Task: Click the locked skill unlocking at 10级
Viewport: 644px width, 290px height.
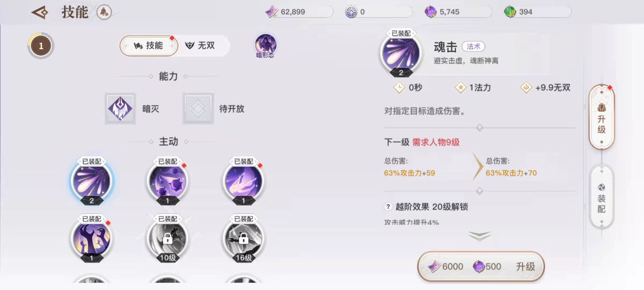Action: click(x=168, y=239)
